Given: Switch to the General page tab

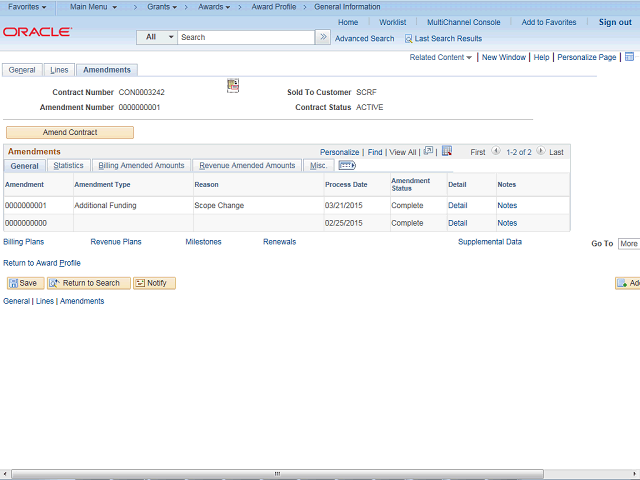Looking at the screenshot, I should (22, 70).
